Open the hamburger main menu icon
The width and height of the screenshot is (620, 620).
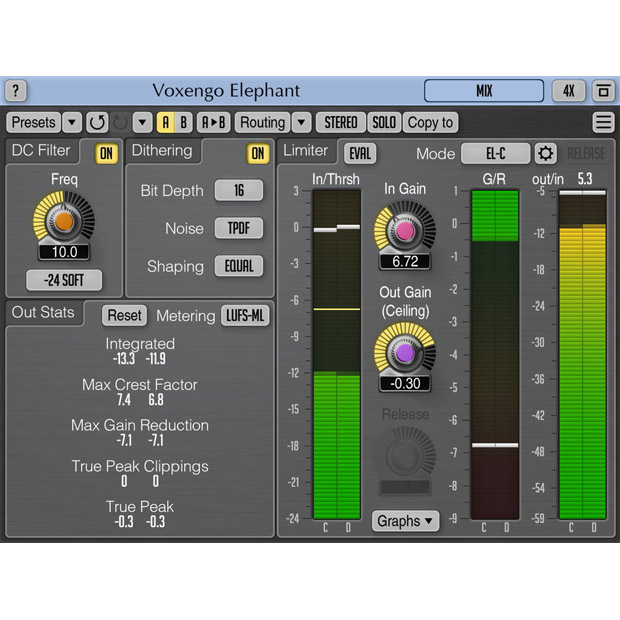click(603, 122)
